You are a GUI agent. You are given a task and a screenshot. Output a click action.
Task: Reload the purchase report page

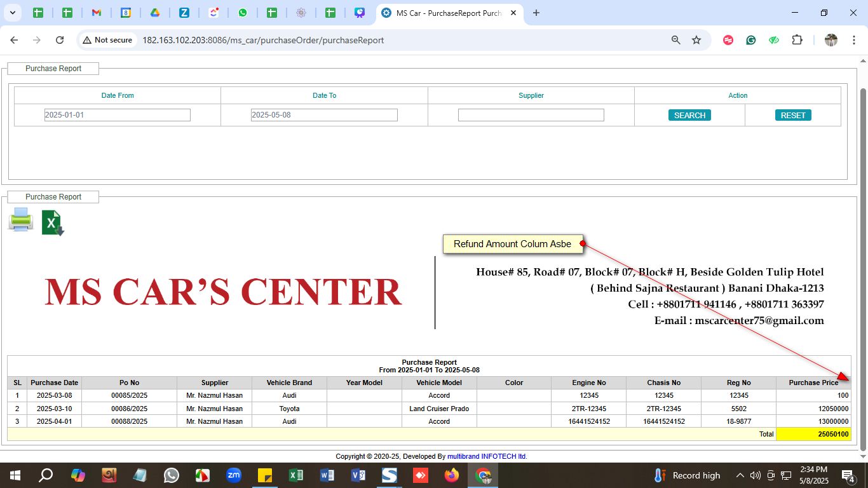point(60,40)
